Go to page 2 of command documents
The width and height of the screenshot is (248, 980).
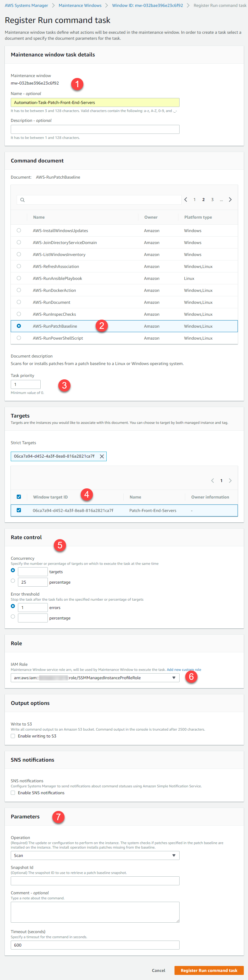(x=203, y=199)
